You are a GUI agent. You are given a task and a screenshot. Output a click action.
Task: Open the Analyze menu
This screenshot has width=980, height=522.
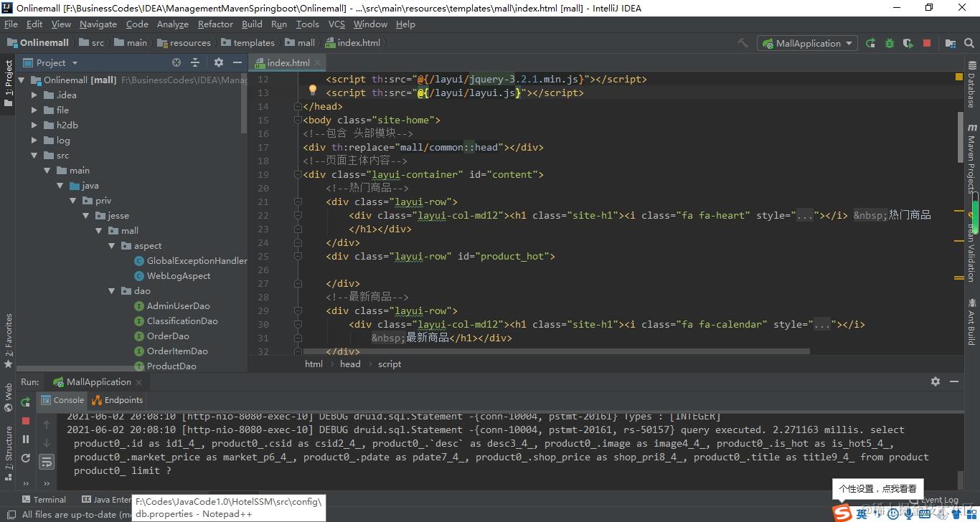tap(172, 24)
